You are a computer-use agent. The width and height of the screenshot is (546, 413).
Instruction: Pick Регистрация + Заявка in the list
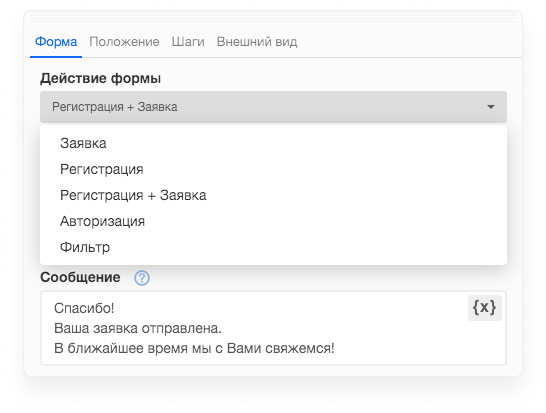[273, 195]
